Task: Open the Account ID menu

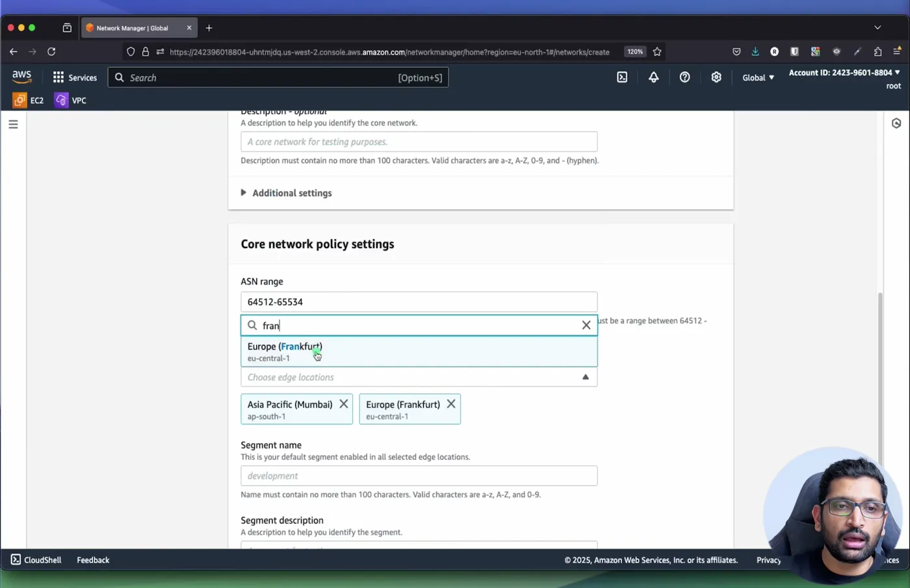Action: click(844, 73)
